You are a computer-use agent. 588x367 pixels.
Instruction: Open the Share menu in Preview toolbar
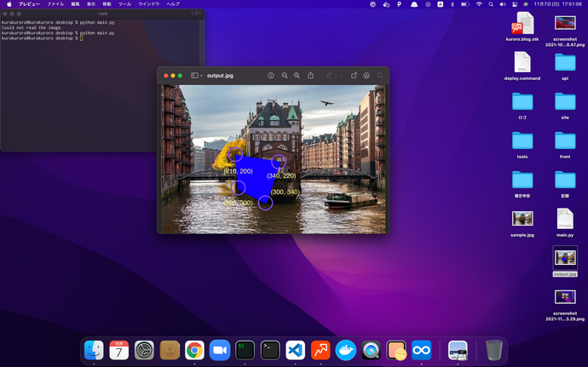point(310,75)
